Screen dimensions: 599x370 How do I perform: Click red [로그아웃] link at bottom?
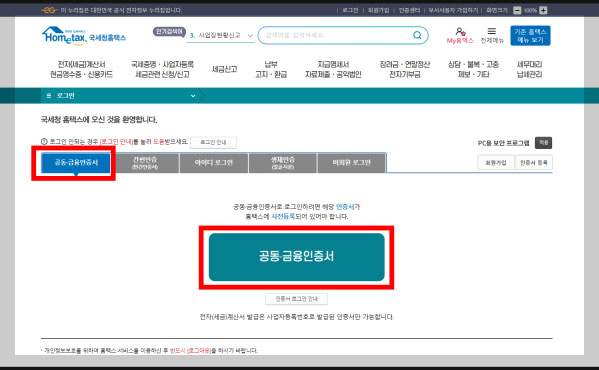coord(199,351)
